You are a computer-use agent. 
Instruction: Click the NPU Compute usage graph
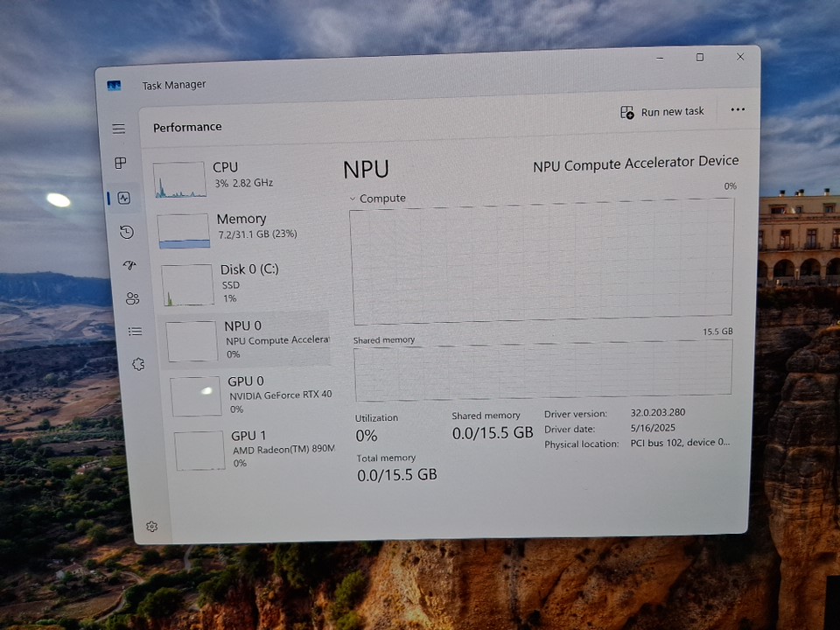point(542,262)
